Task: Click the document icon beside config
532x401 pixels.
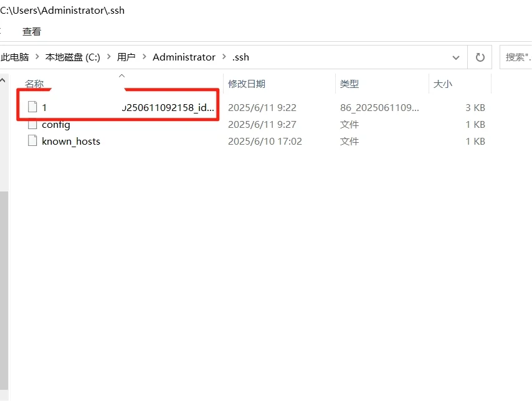Action: click(x=32, y=124)
